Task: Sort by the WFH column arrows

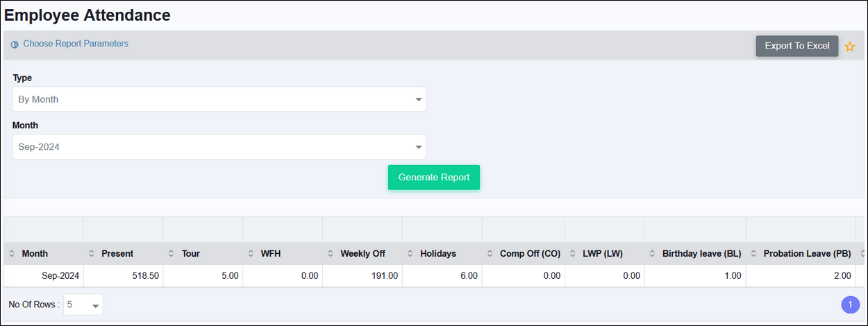Action: coord(251,254)
